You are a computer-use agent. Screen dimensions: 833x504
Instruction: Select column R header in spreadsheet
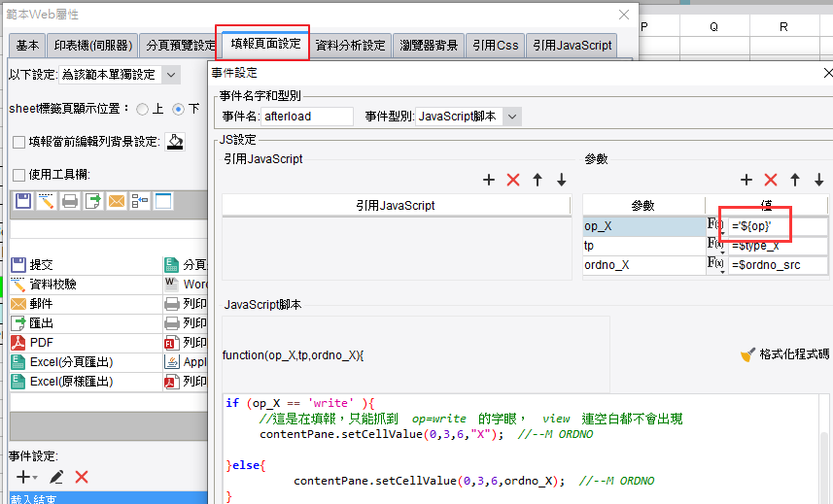point(783,26)
